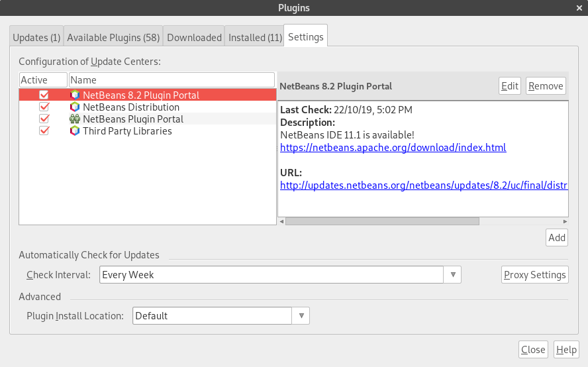Click the Default install location combo box
Image resolution: width=588 pixels, height=367 pixels.
click(x=213, y=315)
